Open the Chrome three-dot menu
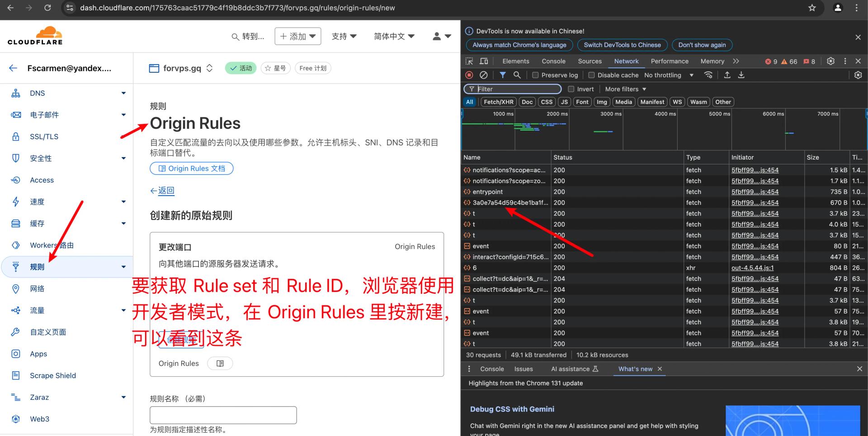Screen dimensions: 868x436 pyautogui.click(x=856, y=8)
